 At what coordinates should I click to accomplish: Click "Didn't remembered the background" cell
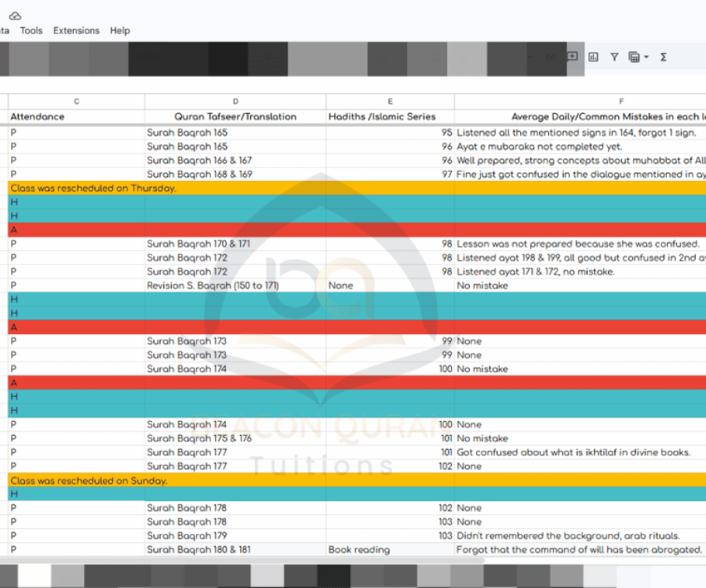(x=580, y=535)
